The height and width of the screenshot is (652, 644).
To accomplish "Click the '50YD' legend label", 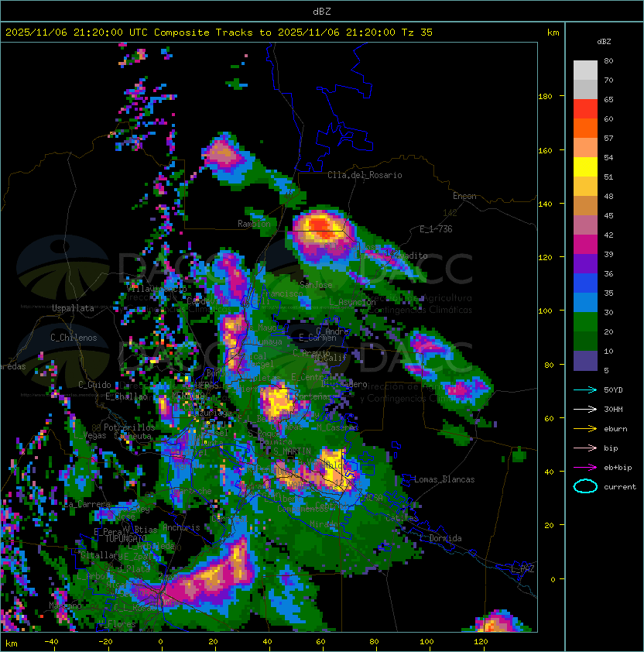I will (613, 390).
